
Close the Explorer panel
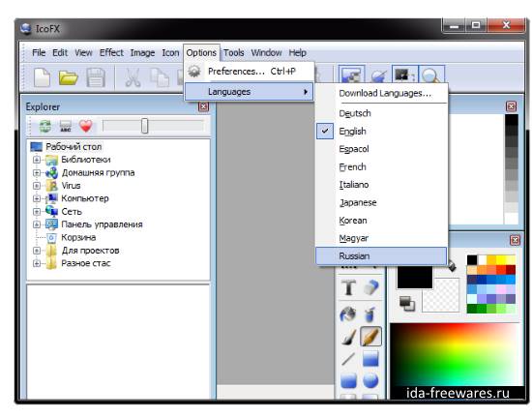[203, 106]
